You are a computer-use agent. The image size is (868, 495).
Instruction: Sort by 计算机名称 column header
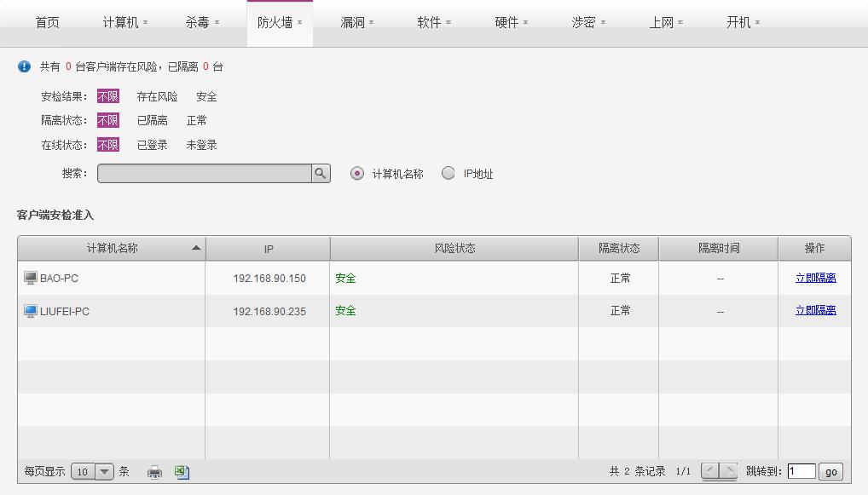click(x=112, y=248)
